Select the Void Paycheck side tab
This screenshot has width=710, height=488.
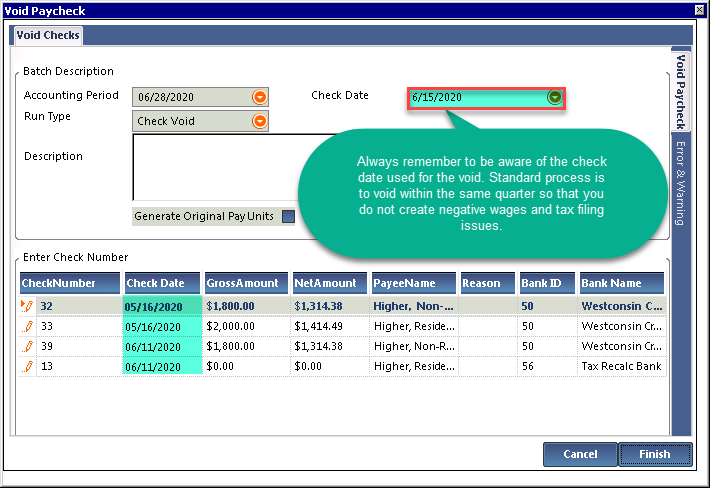[680, 92]
